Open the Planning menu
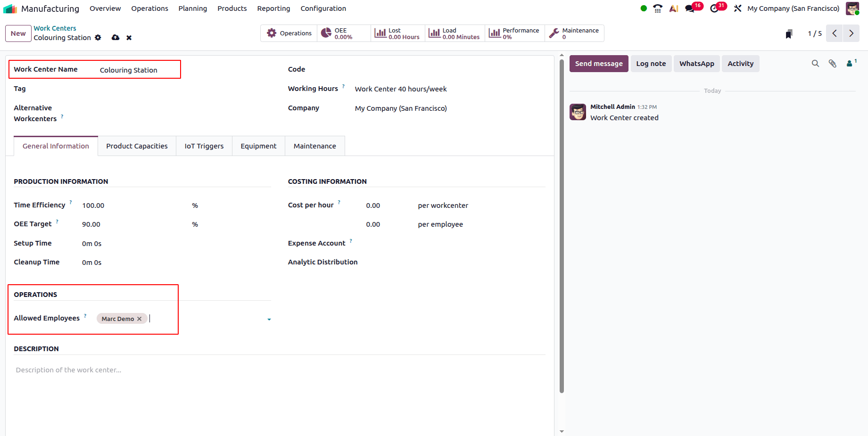The width and height of the screenshot is (868, 436). point(193,8)
